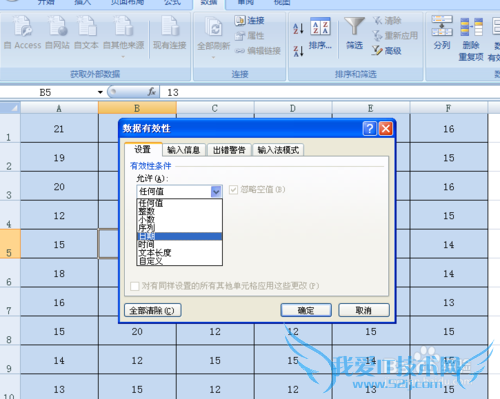Click the select-all corner of worksheet

pyautogui.click(x=10, y=108)
